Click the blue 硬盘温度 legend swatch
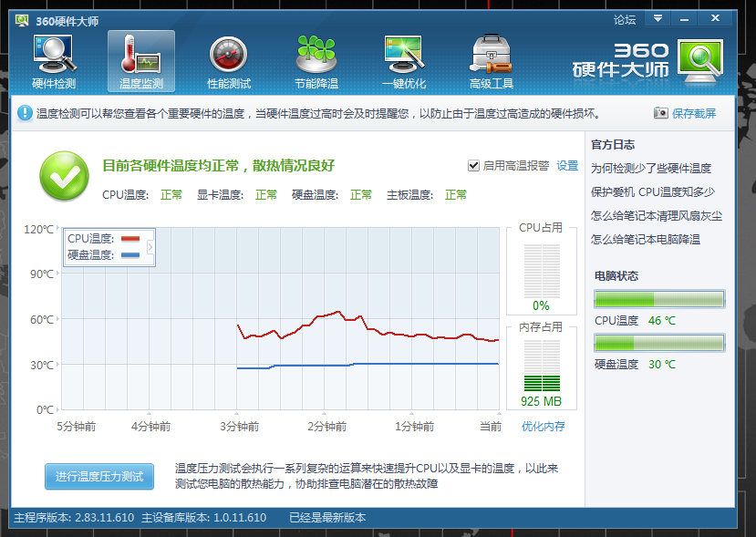The height and width of the screenshot is (537, 756). (x=130, y=255)
